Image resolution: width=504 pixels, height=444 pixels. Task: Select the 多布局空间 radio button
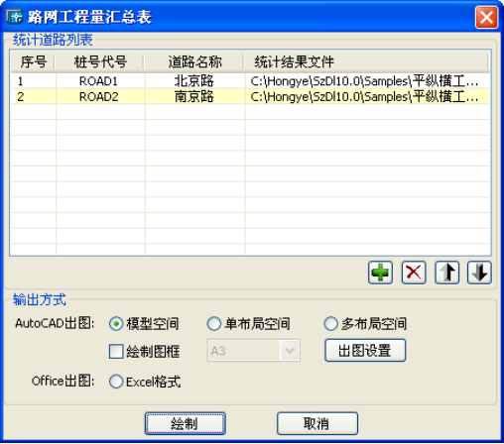330,324
